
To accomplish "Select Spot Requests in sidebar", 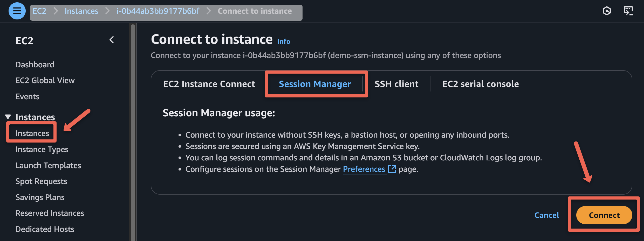I will click(41, 181).
